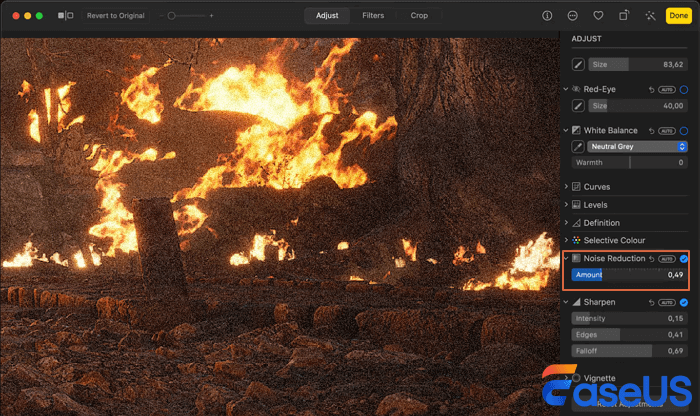Enable the White Balance adjustment circle
Viewport: 700px width, 416px height.
click(x=683, y=131)
